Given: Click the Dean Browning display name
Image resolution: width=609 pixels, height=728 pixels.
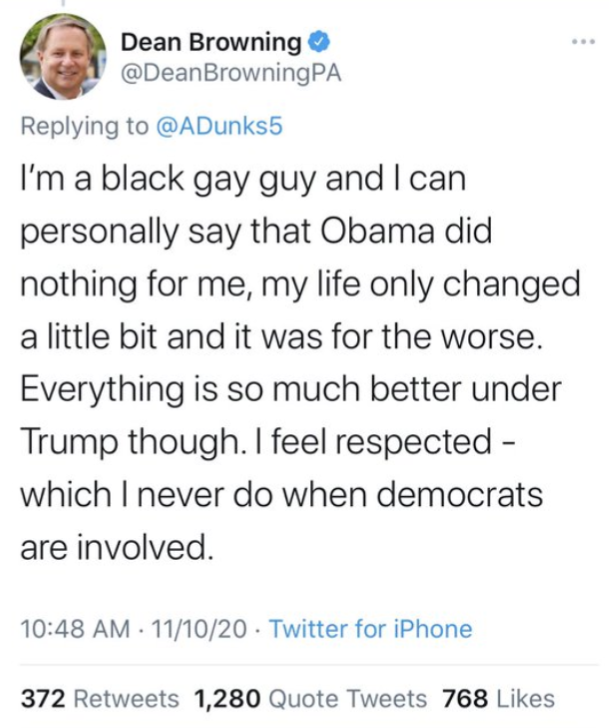Looking at the screenshot, I should (x=210, y=42).
